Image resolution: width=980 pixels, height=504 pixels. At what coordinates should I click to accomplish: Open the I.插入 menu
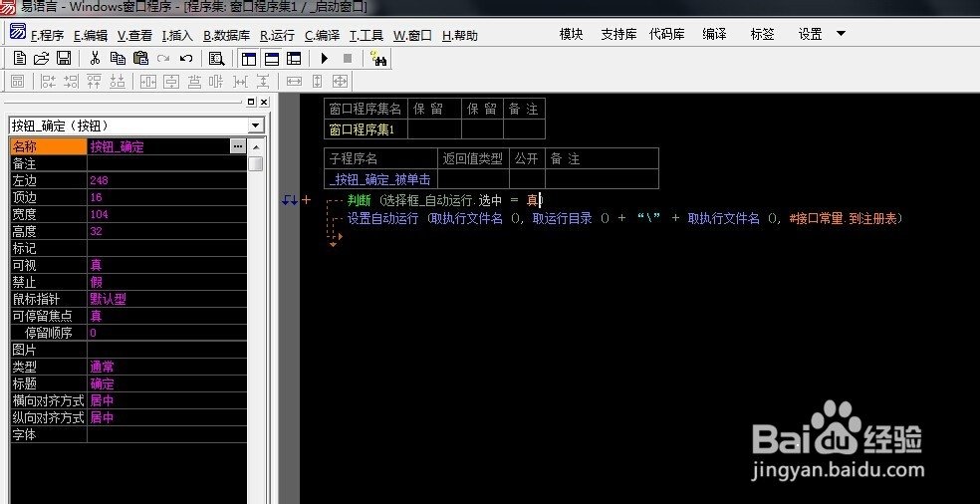click(x=177, y=36)
